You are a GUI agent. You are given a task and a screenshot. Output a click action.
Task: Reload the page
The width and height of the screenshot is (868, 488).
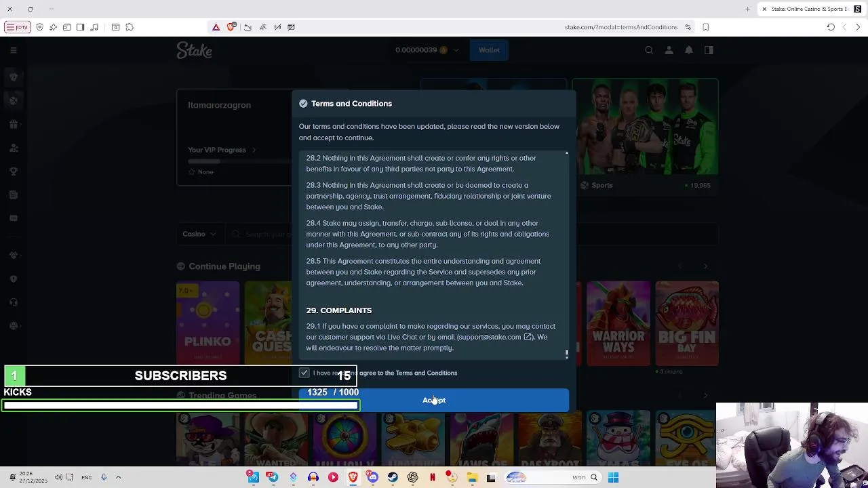[x=831, y=27]
